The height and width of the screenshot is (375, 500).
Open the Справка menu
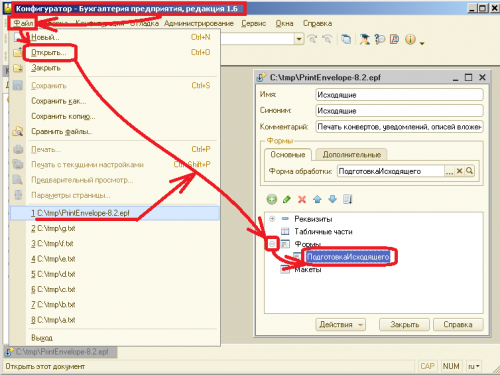click(317, 23)
